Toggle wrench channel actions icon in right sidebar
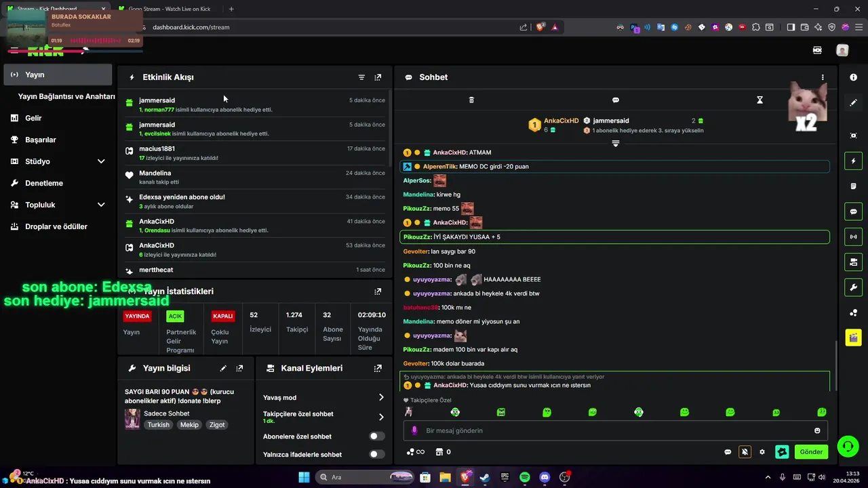The image size is (868, 488). (853, 287)
